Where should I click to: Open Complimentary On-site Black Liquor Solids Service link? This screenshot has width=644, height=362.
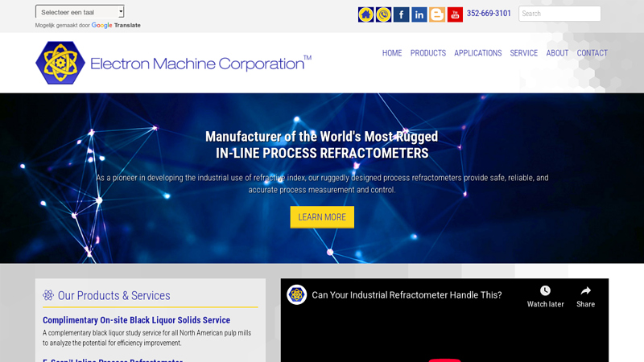[x=136, y=320]
